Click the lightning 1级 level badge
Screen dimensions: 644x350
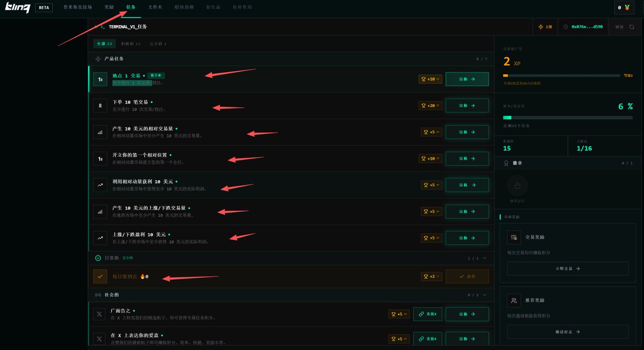(545, 26)
